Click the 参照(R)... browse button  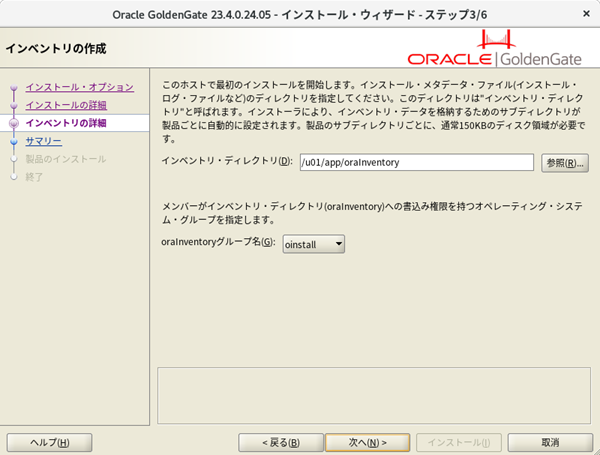pyautogui.click(x=565, y=163)
